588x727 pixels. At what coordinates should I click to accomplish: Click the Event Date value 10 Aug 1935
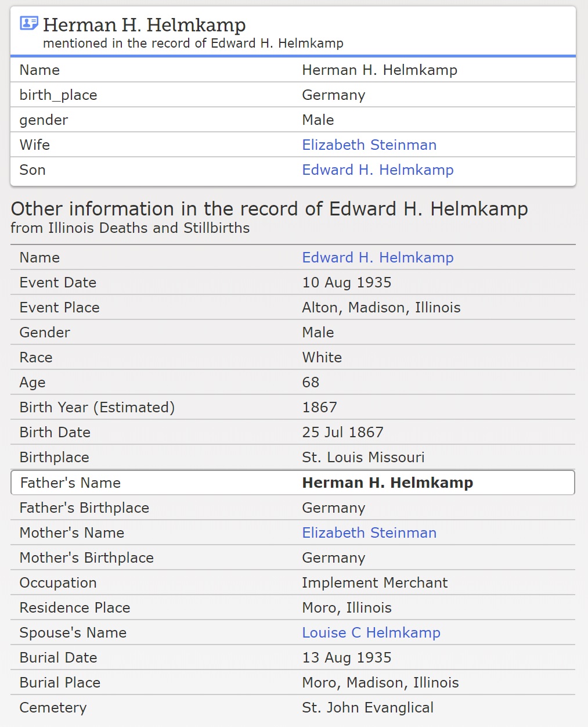point(347,283)
